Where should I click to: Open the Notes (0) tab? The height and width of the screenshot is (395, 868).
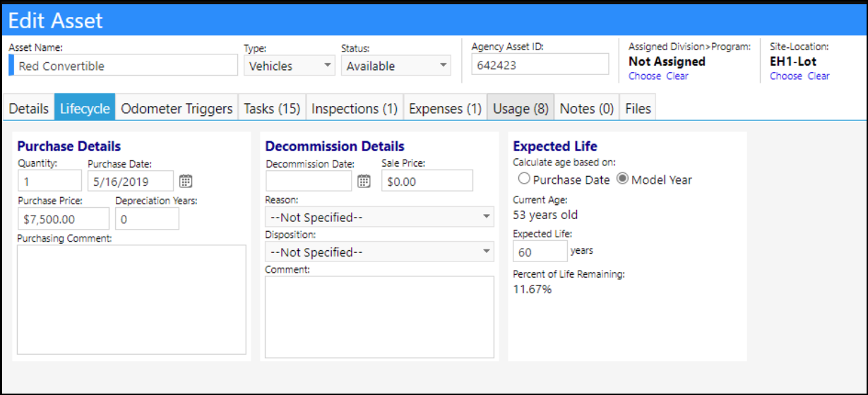coord(587,109)
